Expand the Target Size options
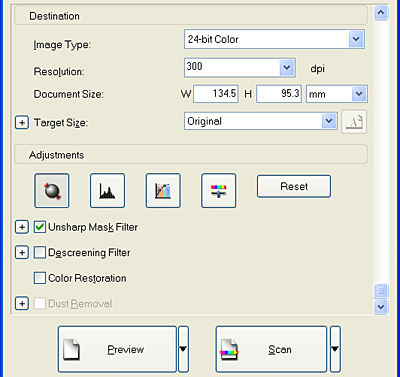This screenshot has height=377, width=400. coord(22,123)
